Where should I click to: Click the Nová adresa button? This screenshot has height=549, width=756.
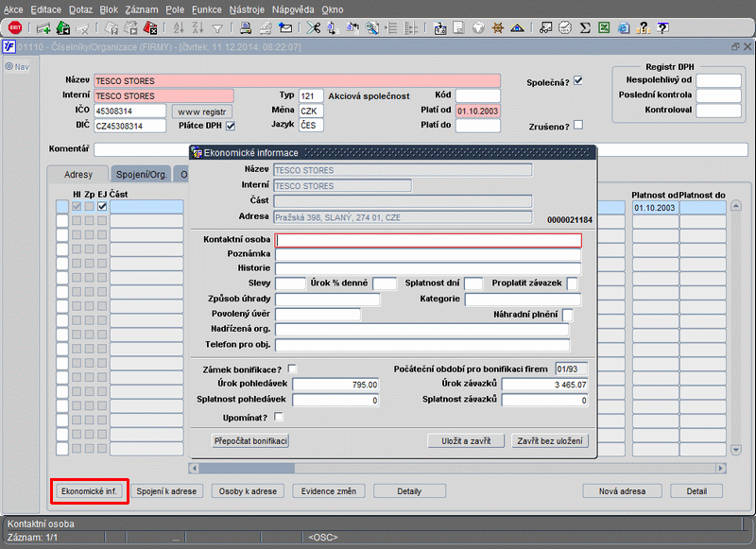click(622, 491)
